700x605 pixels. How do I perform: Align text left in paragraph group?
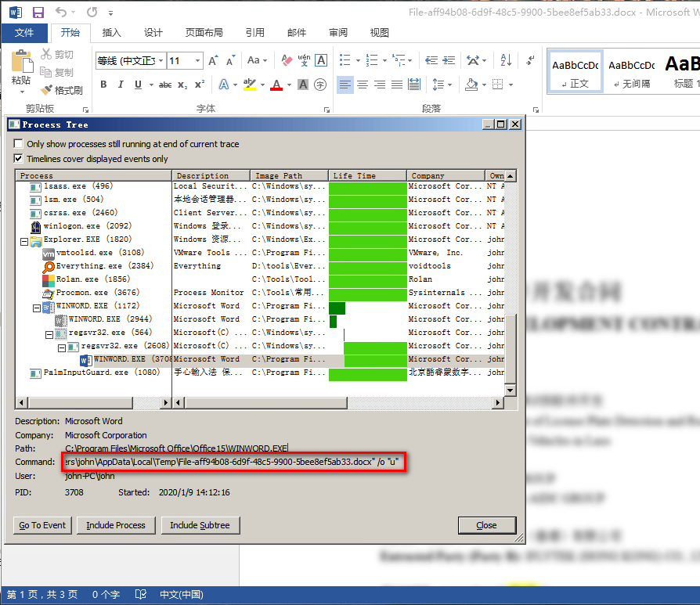point(345,85)
